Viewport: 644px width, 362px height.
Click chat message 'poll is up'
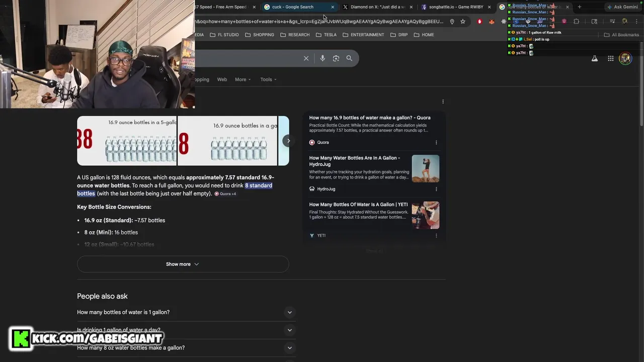(x=542, y=39)
